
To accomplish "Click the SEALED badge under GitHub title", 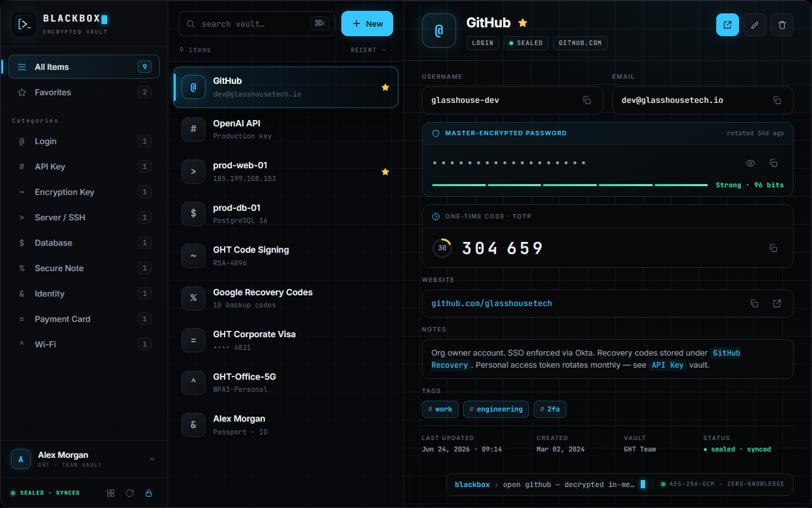I will (x=526, y=43).
